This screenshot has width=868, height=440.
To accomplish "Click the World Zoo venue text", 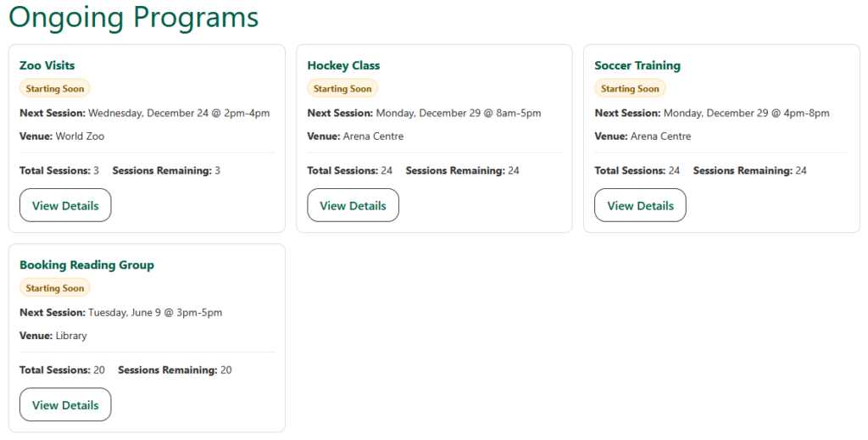I will coord(80,136).
